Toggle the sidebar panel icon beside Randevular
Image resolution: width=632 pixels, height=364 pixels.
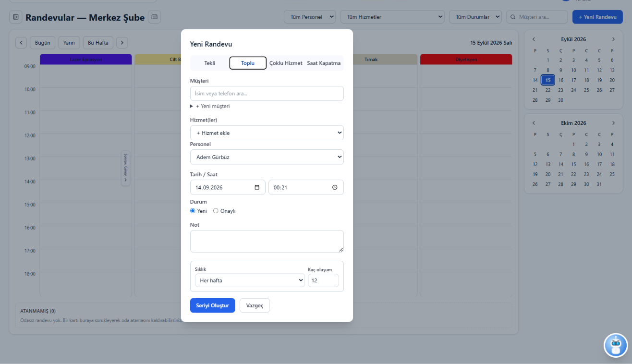tap(16, 17)
